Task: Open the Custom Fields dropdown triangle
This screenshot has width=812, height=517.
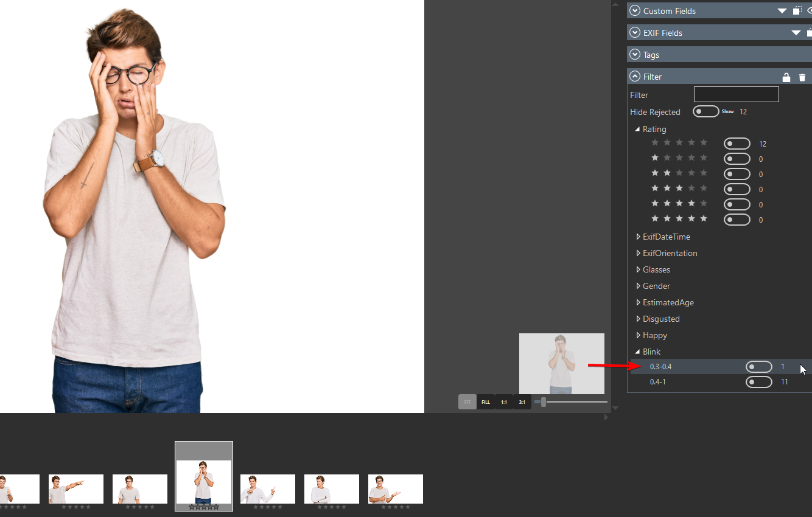Action: pyautogui.click(x=782, y=11)
